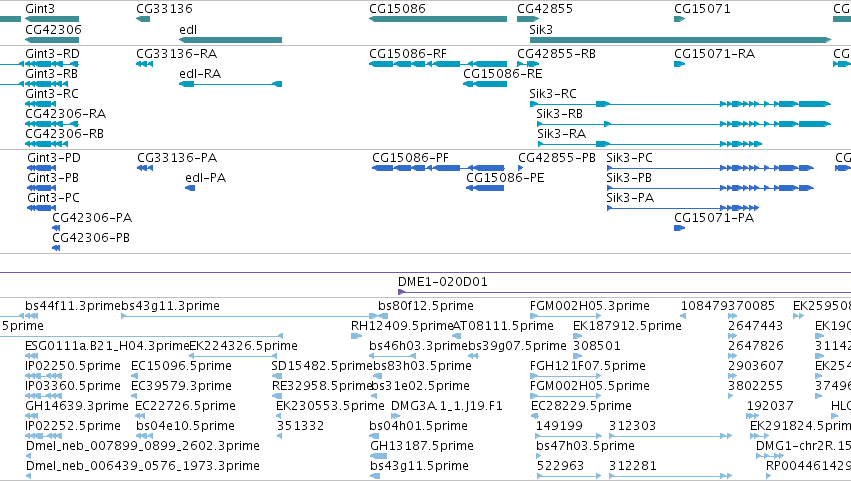Click EST bs39g07.5prime
851x481 pixels.
(517, 346)
